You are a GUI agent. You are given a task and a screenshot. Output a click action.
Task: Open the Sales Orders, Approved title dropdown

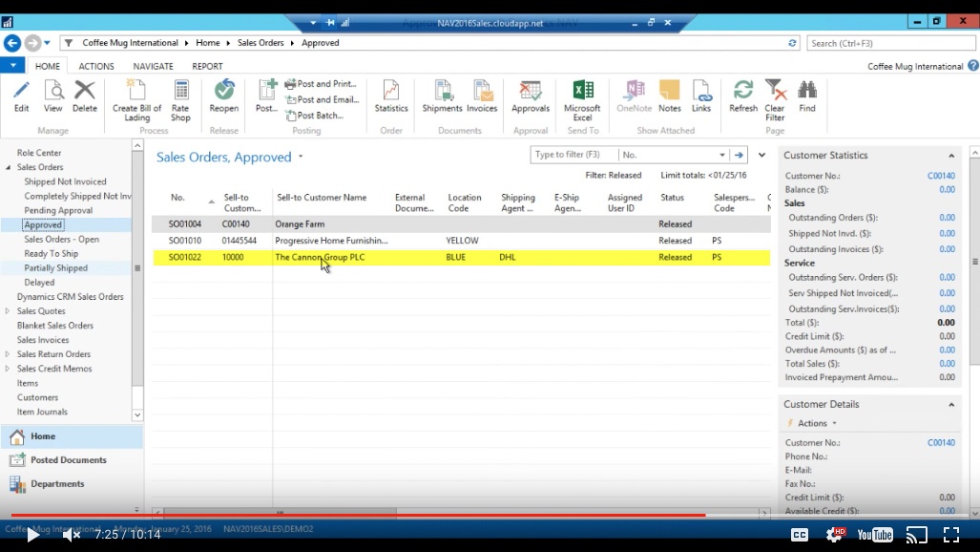pos(301,157)
